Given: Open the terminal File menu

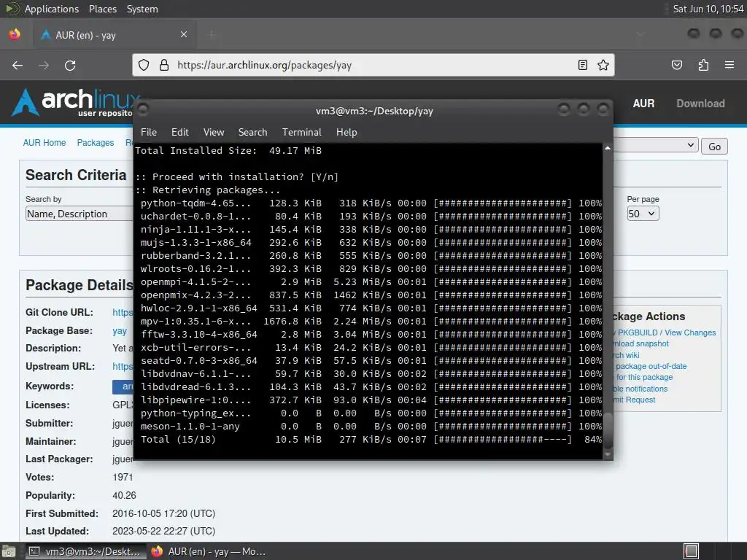Looking at the screenshot, I should pos(149,133).
